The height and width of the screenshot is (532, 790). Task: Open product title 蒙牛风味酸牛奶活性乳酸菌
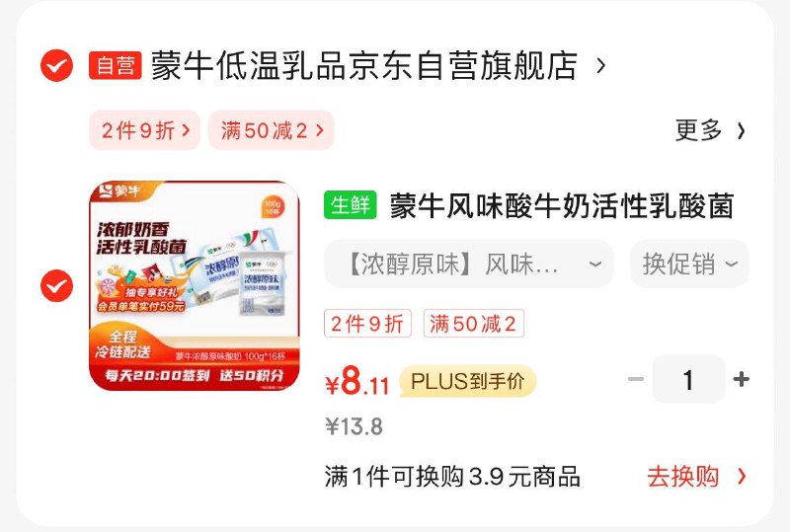point(562,205)
